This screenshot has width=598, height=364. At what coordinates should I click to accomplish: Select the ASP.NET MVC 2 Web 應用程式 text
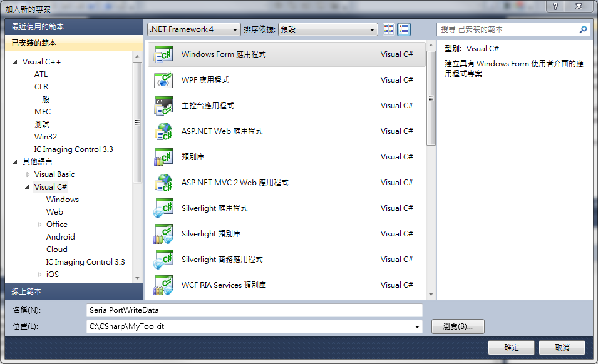point(235,183)
